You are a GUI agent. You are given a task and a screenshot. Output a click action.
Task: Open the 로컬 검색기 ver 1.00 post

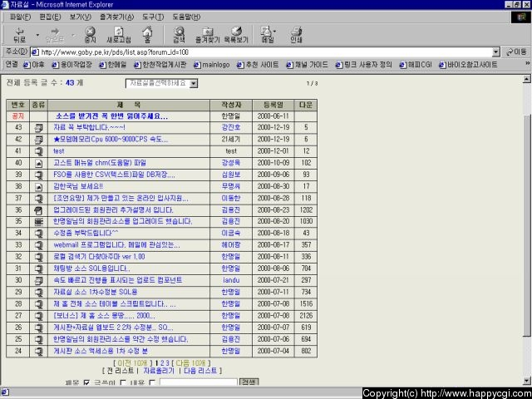99,257
